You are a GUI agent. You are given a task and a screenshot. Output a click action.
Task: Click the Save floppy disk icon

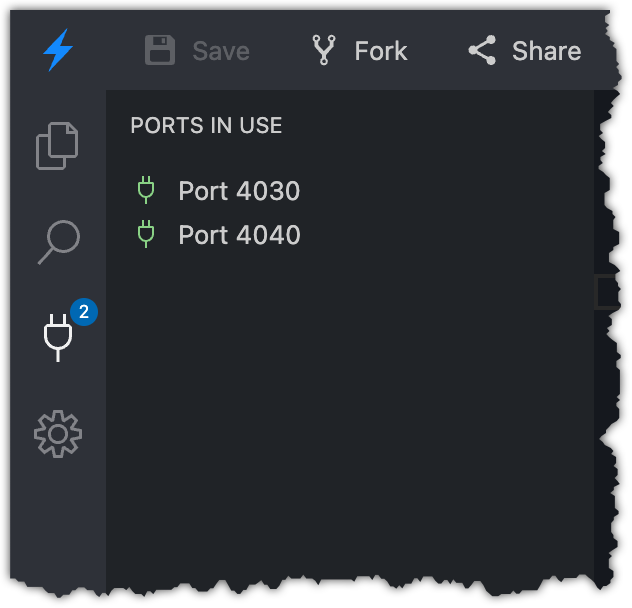coord(160,50)
